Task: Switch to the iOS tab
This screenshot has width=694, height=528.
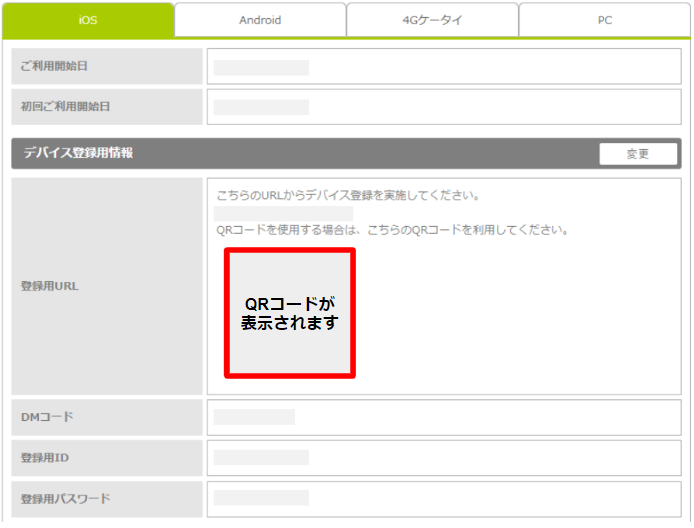Action: tap(87, 20)
